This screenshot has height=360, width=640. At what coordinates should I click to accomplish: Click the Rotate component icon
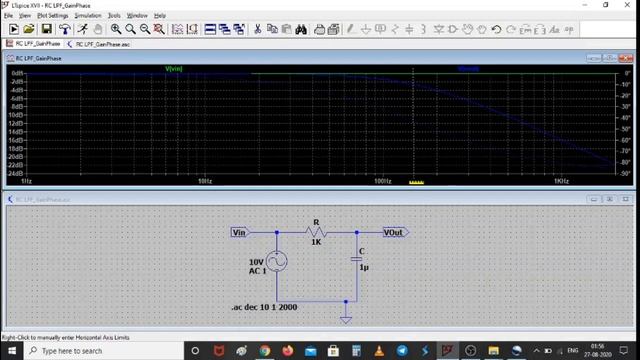tap(526, 29)
